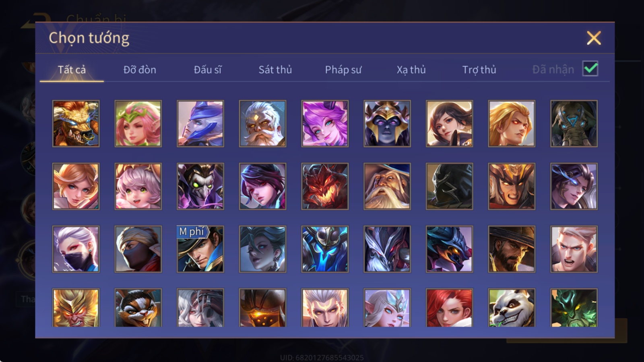Show the "Pháp sư" hero category
This screenshot has width=644, height=362.
coord(343,70)
